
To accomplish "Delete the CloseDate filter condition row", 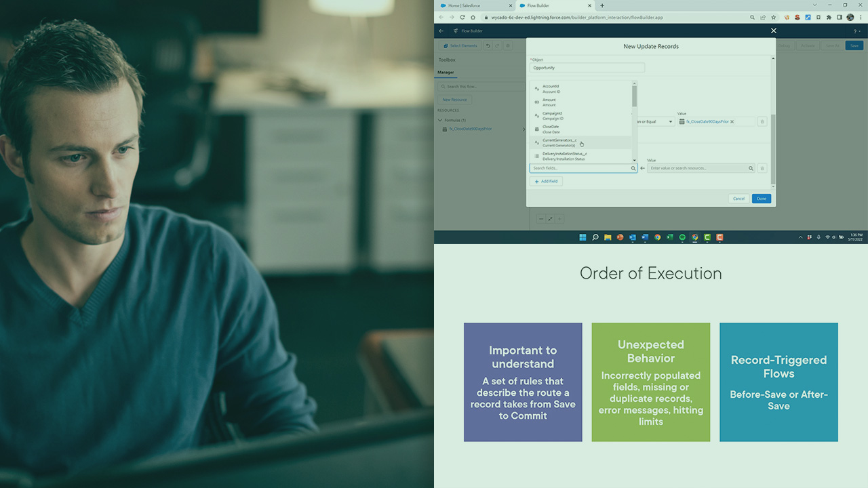I will 762,122.
